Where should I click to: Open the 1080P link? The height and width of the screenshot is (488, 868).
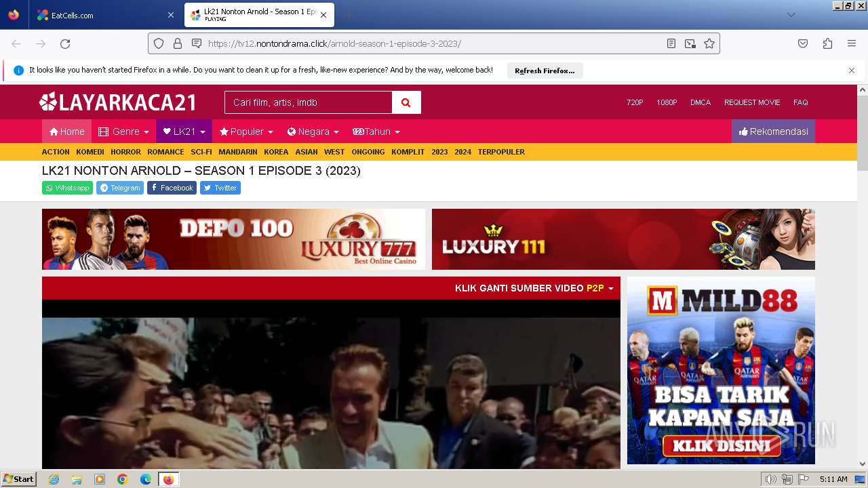(x=667, y=102)
